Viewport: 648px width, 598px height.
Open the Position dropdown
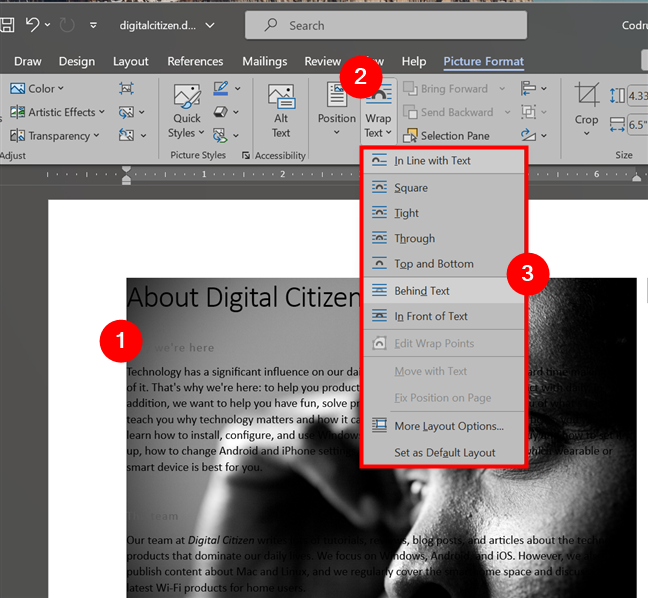tap(336, 109)
